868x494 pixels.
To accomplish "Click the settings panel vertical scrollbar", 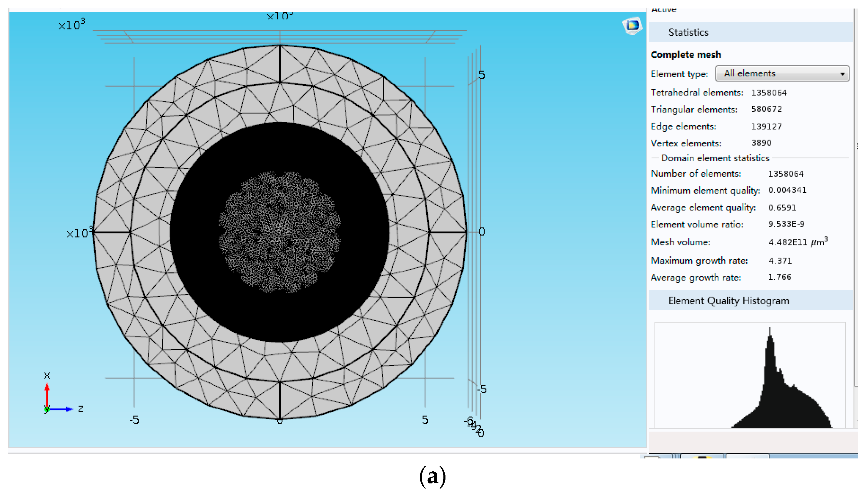I will pos(855,204).
